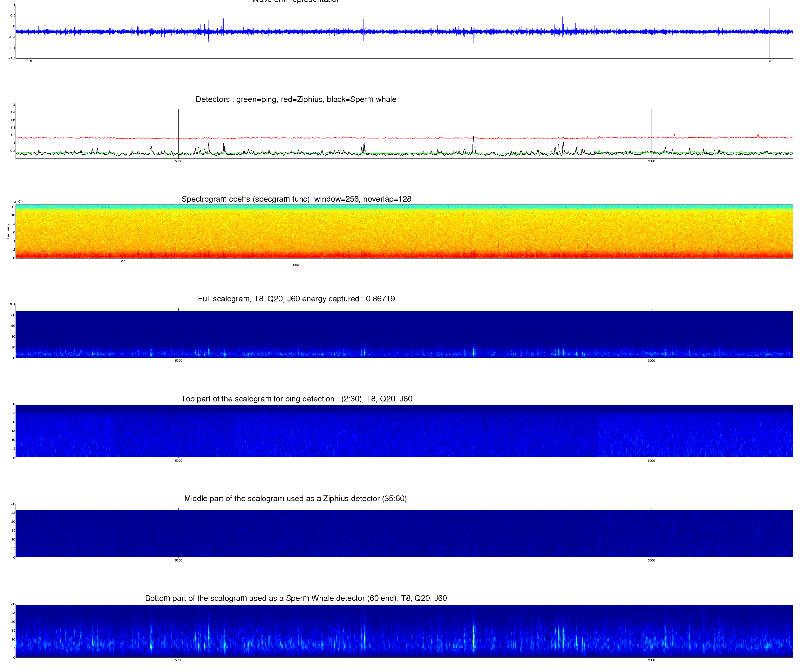Image resolution: width=809 pixels, height=672 pixels.
Task: Click spectrogram marker line at 2.5
Action: [123, 231]
